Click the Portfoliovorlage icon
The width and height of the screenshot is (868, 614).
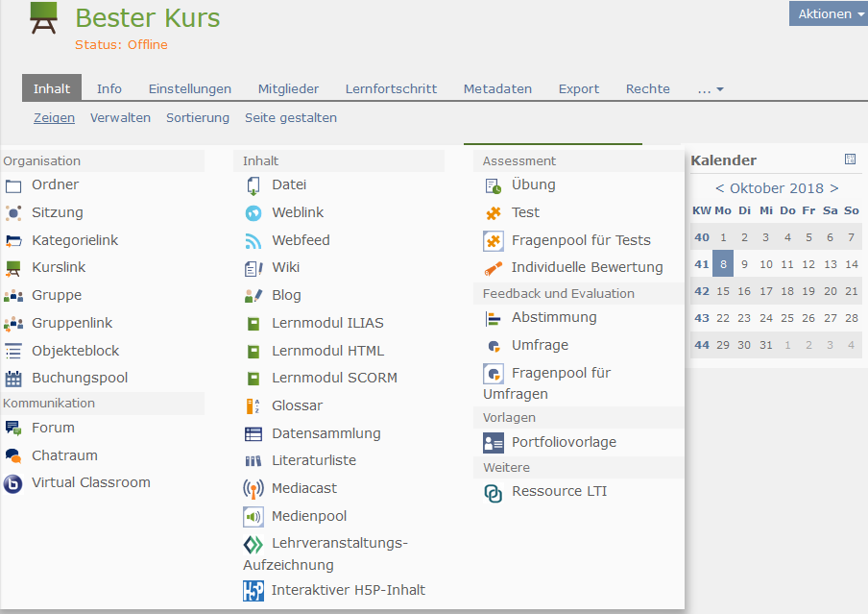[x=494, y=443]
